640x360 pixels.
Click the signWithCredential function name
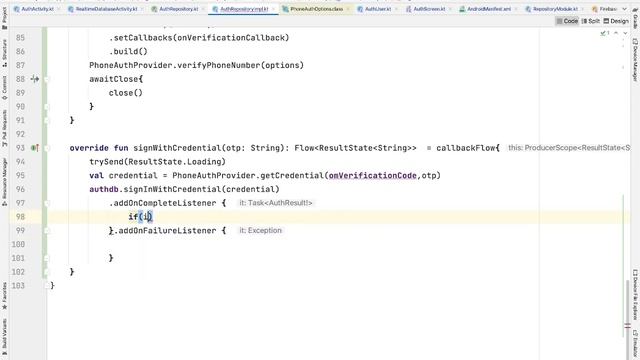pyautogui.click(x=177, y=148)
